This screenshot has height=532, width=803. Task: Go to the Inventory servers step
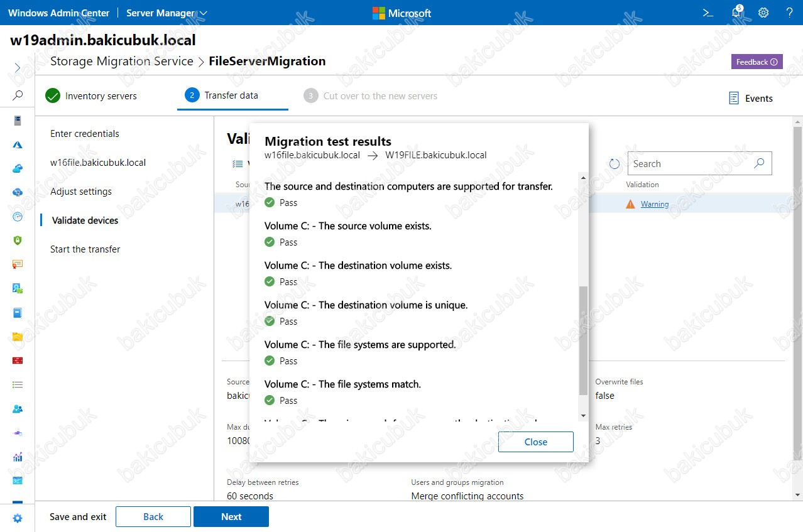pos(91,96)
